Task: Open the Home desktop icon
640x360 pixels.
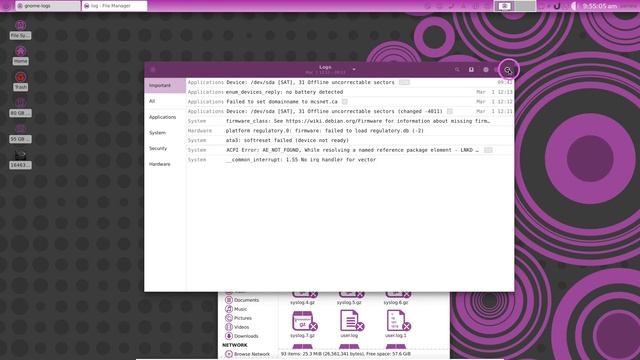Action: [20, 56]
